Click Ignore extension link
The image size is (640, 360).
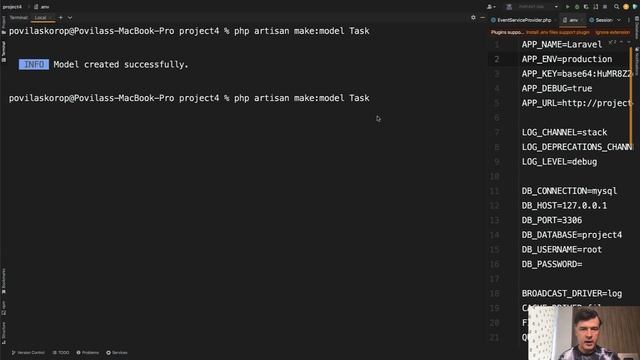click(612, 32)
